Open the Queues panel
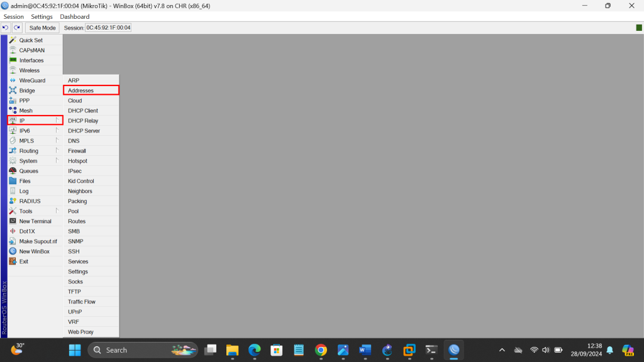 (x=28, y=171)
